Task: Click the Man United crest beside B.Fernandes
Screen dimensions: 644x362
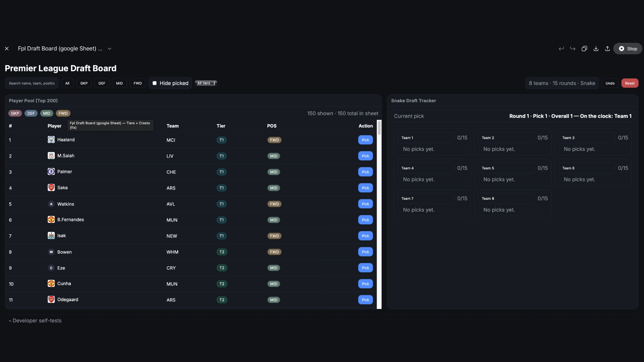Action: point(51,220)
